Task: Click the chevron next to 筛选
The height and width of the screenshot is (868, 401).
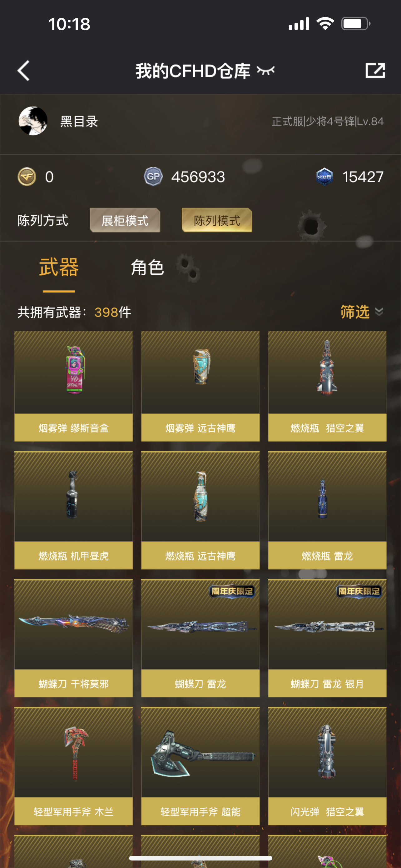Action: (379, 312)
